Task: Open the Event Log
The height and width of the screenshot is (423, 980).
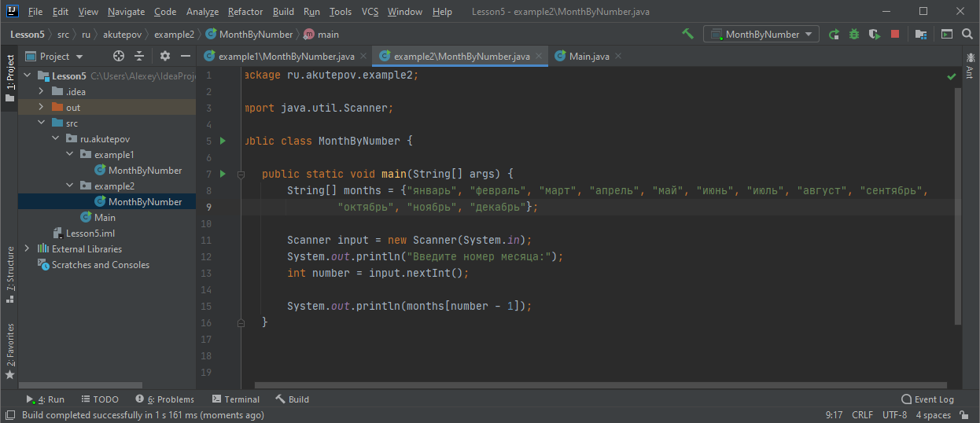Action: pos(927,399)
